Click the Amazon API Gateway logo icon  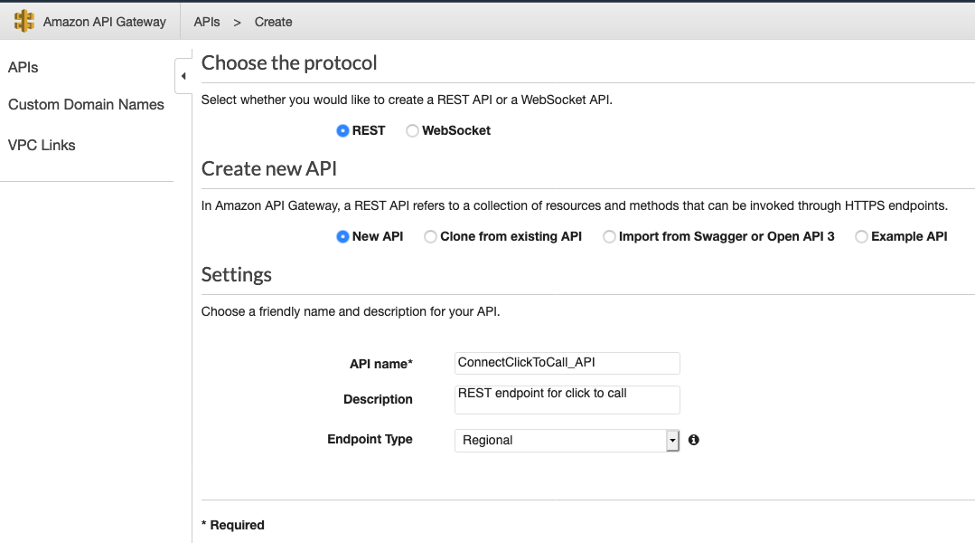coord(24,21)
